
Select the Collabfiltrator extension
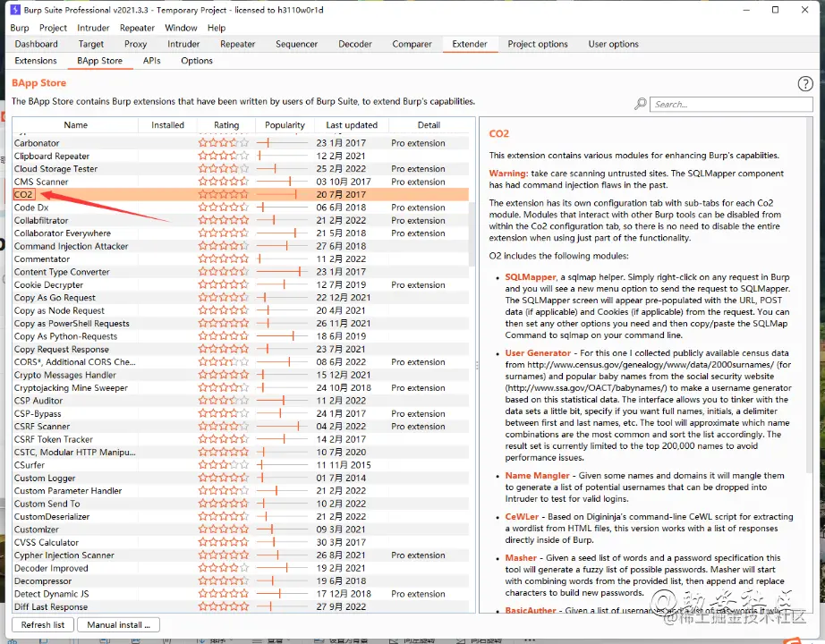pos(241,220)
